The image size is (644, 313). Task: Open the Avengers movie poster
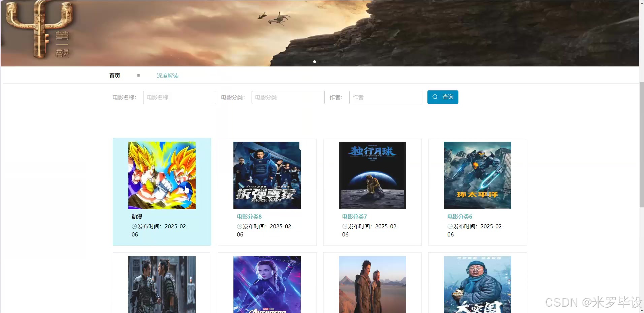click(267, 284)
